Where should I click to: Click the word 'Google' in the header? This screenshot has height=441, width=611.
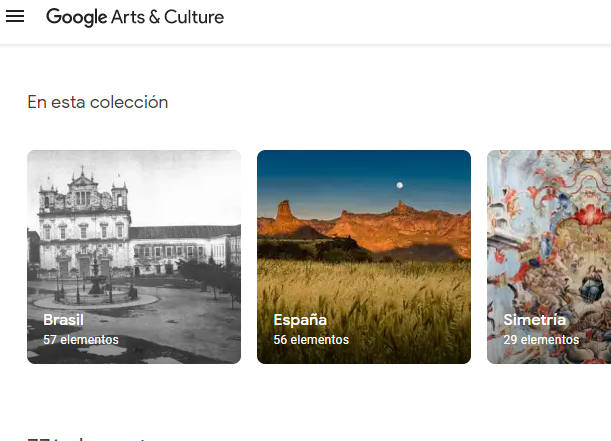pos(76,17)
